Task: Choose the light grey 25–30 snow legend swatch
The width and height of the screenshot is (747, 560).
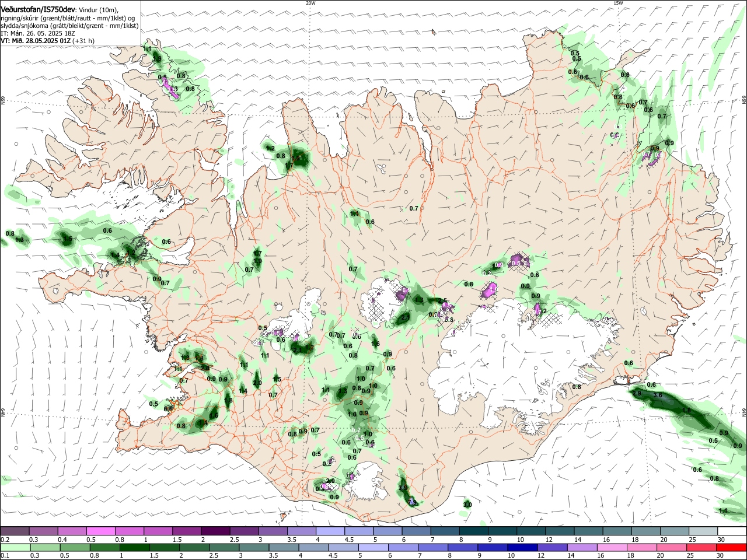Action: tap(704, 531)
